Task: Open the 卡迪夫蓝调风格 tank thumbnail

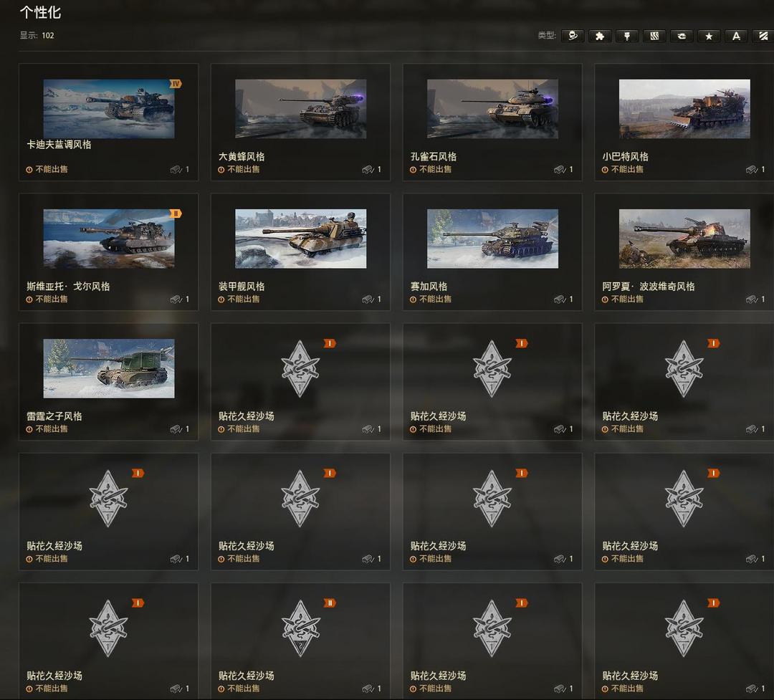Action: coord(109,109)
